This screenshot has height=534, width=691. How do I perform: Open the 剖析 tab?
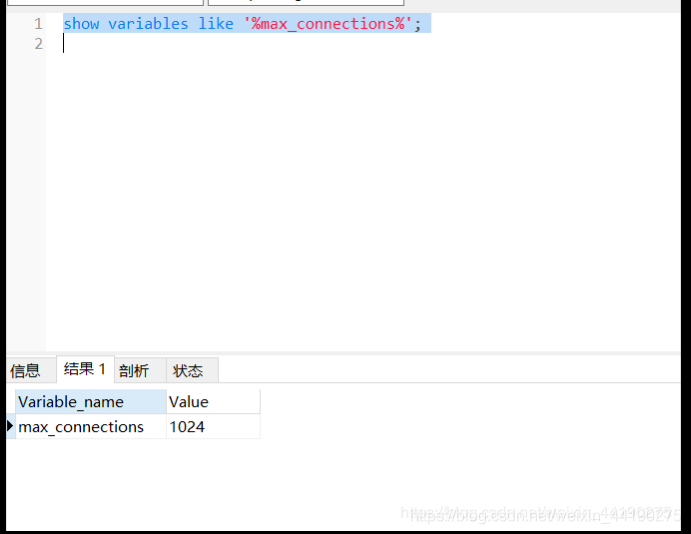(x=134, y=371)
